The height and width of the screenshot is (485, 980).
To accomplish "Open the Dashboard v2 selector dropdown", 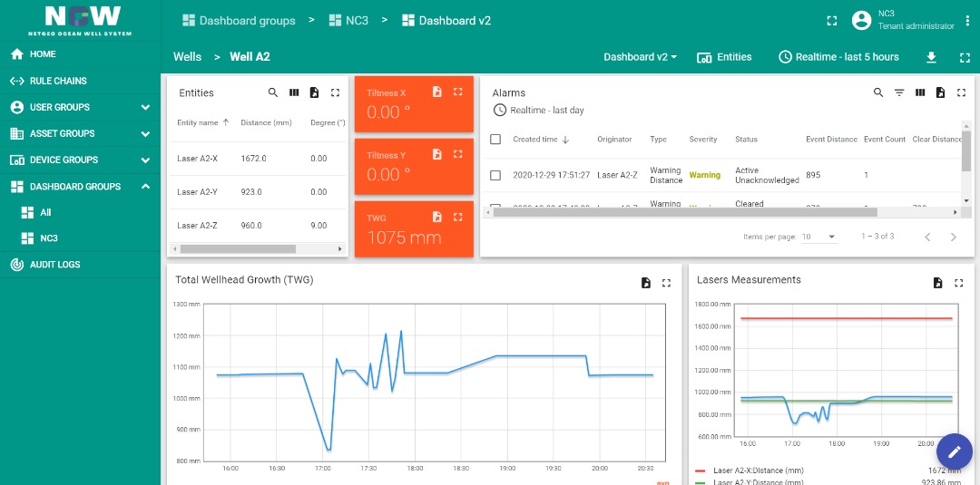I will (x=641, y=57).
